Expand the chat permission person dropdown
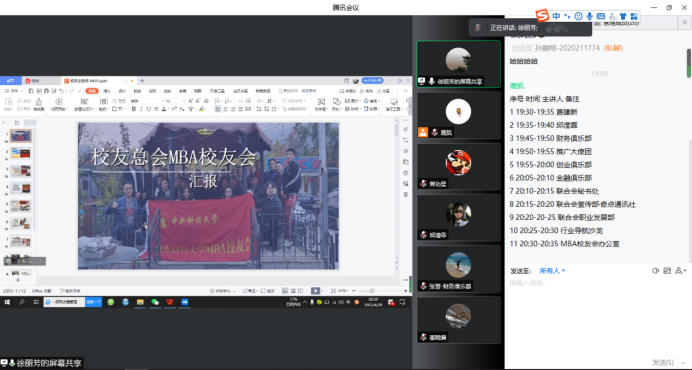Screen dimensions: 692x370 (681, 271)
